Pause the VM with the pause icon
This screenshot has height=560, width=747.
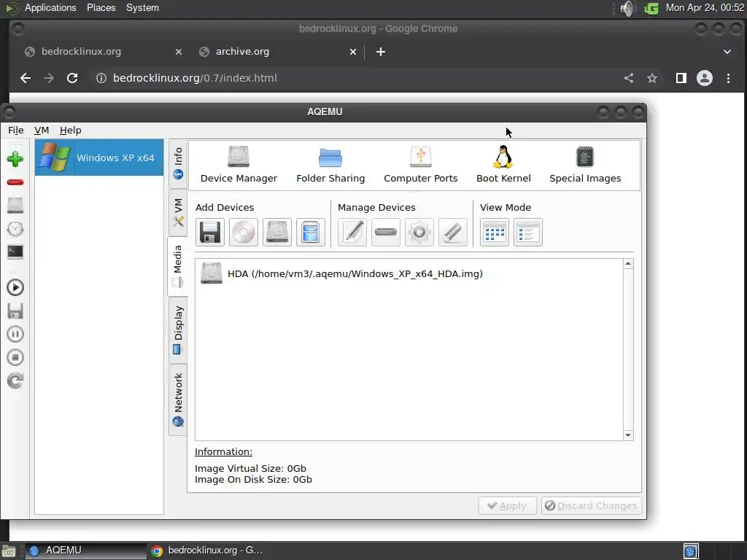15,334
